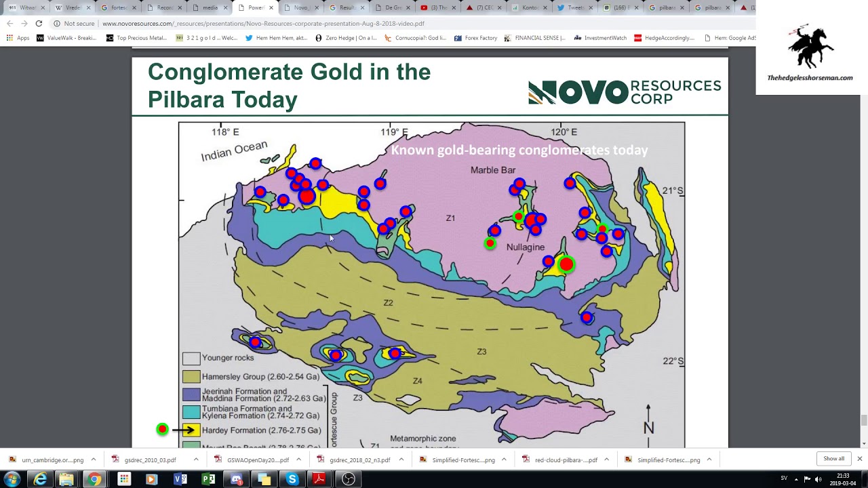
Task: Go back to previous page
Action: 9,23
